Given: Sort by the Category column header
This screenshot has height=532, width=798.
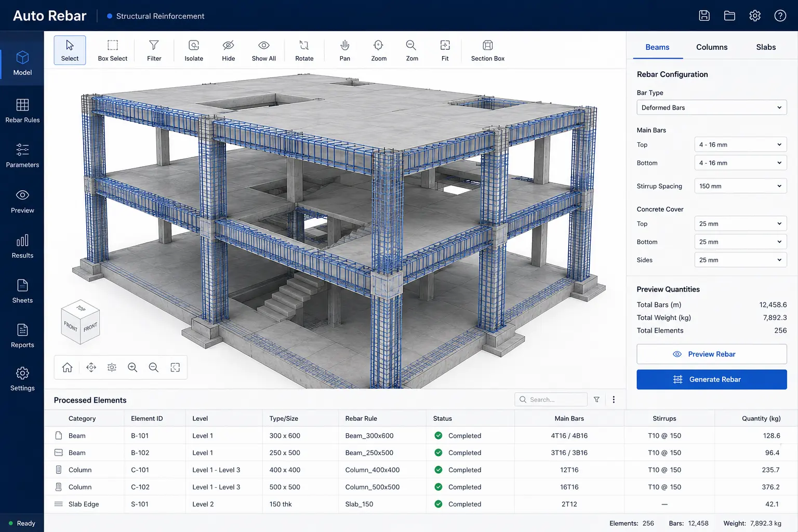Looking at the screenshot, I should click(82, 418).
